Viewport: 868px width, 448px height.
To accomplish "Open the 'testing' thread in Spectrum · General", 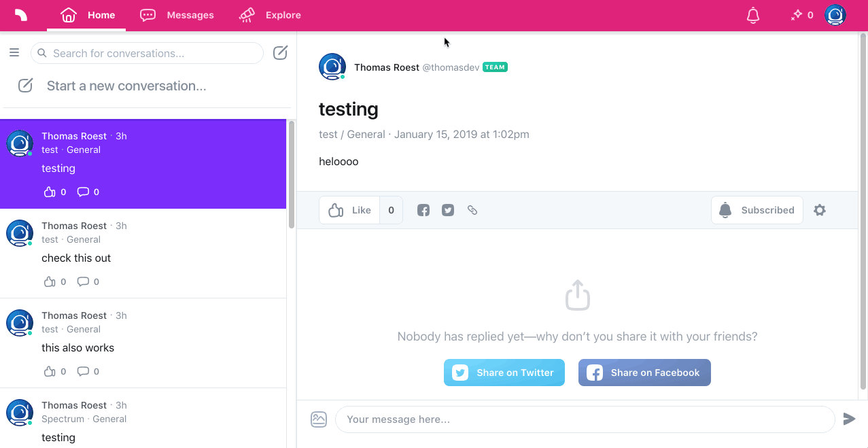I will (143, 418).
